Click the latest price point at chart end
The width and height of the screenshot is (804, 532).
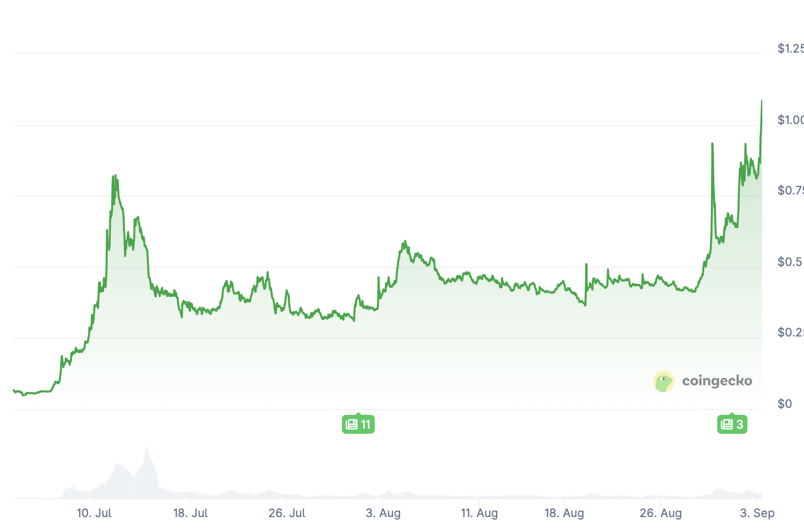tap(762, 101)
